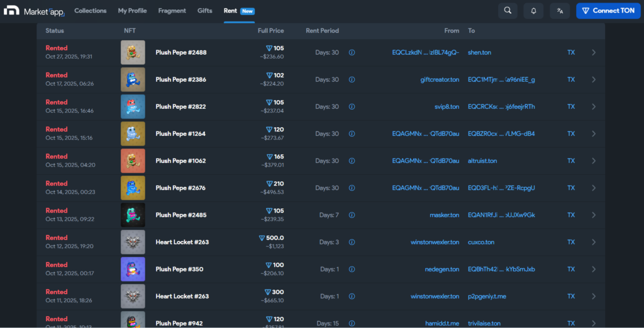The height and width of the screenshot is (328, 644).
Task: Open the Gifts tab
Action: click(x=204, y=11)
